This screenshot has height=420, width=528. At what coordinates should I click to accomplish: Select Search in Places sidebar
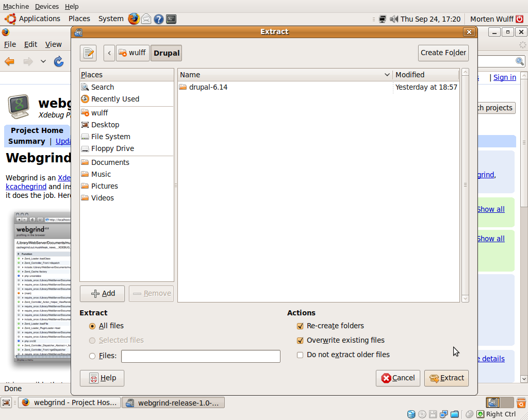point(127,87)
